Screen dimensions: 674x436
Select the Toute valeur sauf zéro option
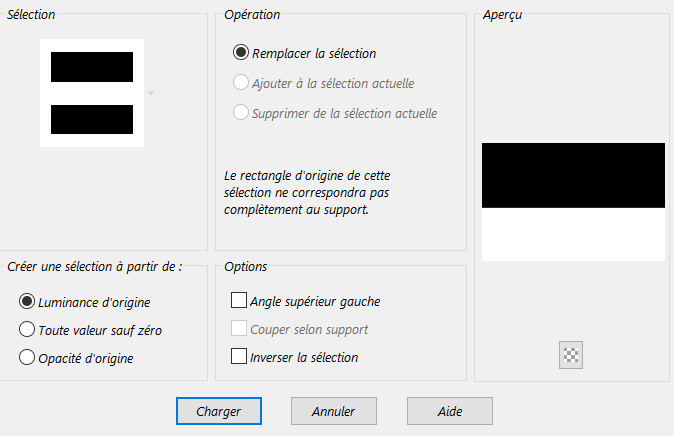27,329
